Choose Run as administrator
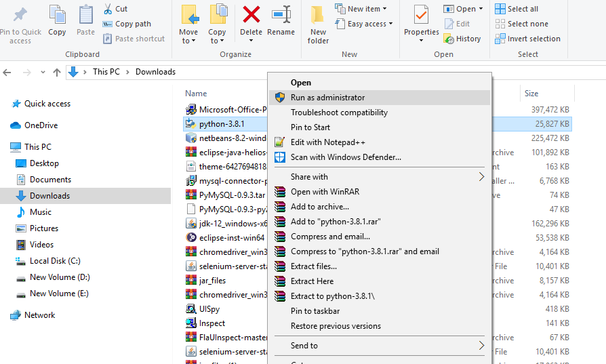This screenshot has height=364, width=606. tap(379, 98)
